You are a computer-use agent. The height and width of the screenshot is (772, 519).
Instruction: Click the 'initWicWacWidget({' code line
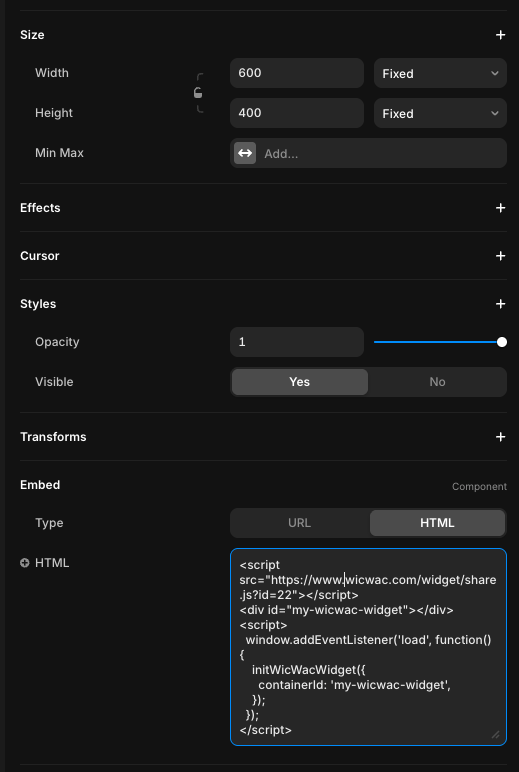[309, 670]
